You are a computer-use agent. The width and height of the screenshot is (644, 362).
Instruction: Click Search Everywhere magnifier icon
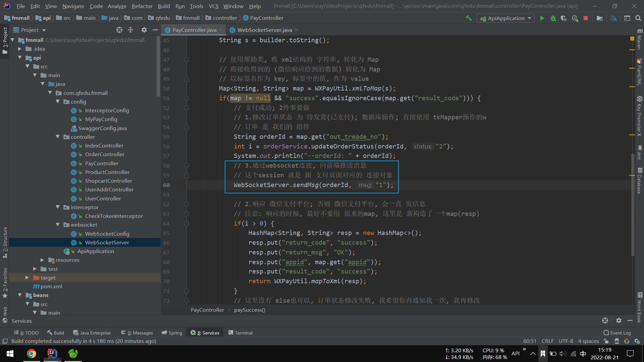tap(638, 18)
